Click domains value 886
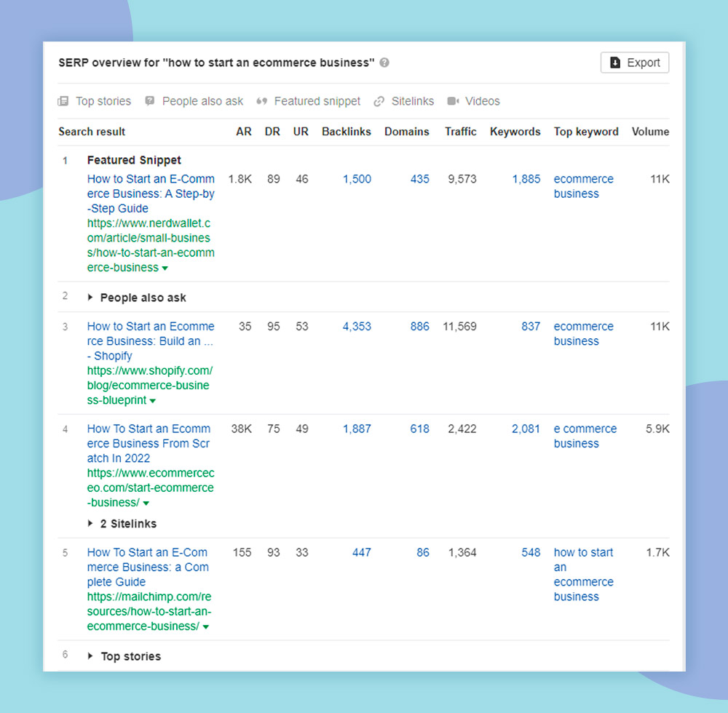Viewport: 728px width, 713px height. coord(420,327)
